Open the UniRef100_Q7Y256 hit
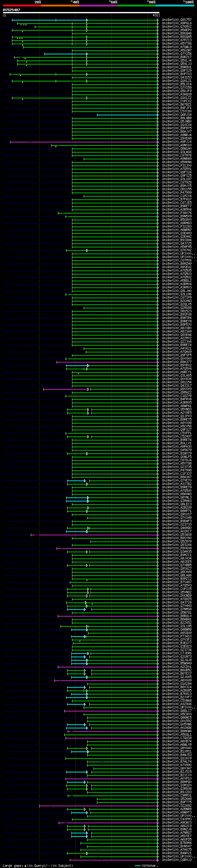197x868 pixels. coord(176,54)
